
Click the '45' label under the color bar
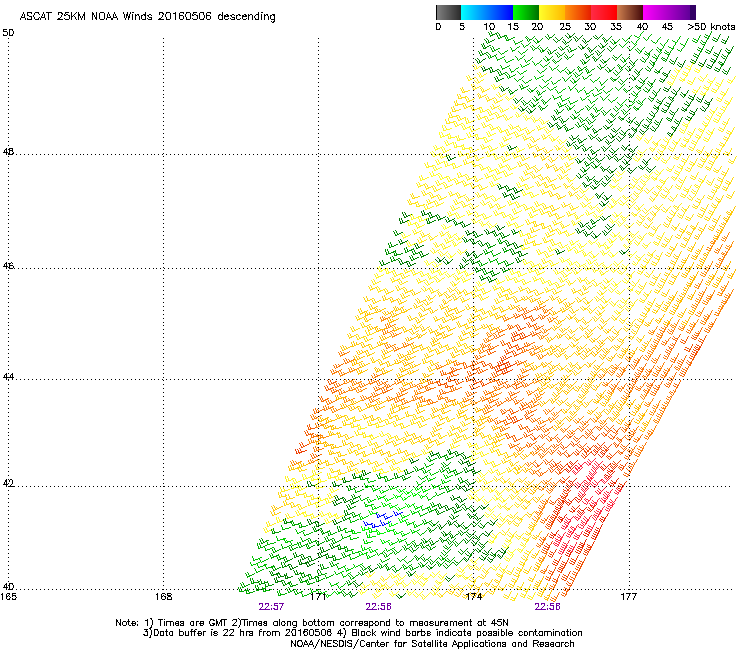(667, 27)
